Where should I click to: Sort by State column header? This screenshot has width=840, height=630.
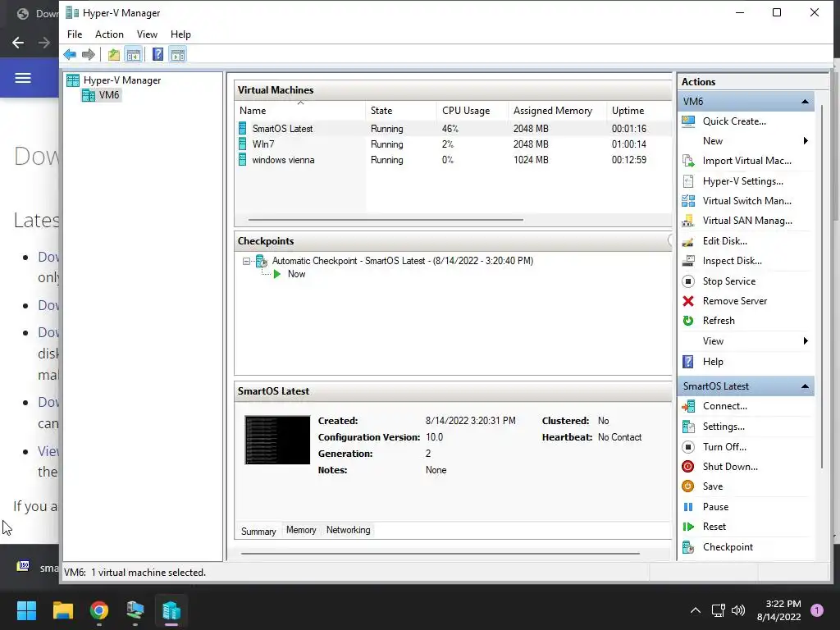[401, 111]
